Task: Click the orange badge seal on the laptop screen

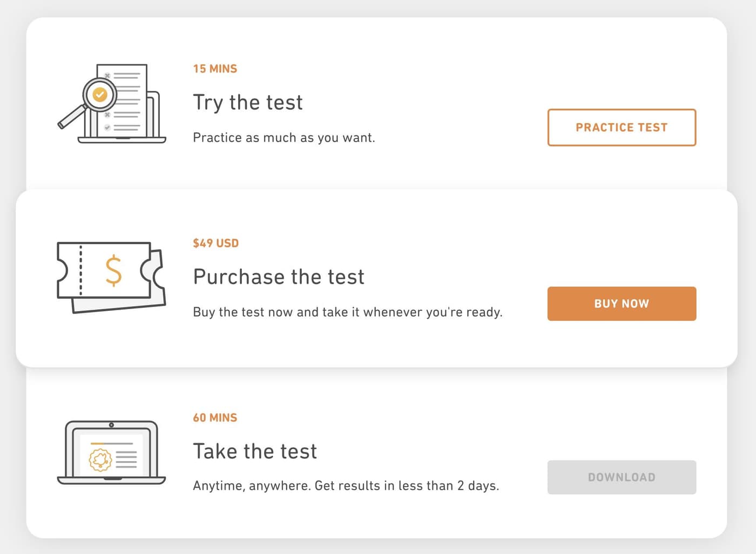Action: (x=100, y=460)
